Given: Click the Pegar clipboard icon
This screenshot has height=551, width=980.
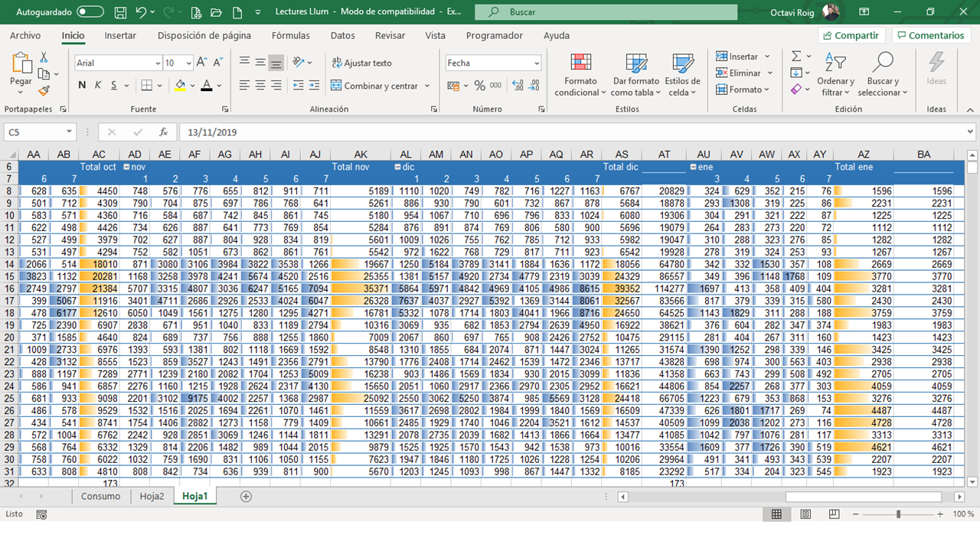Looking at the screenshot, I should click(21, 64).
